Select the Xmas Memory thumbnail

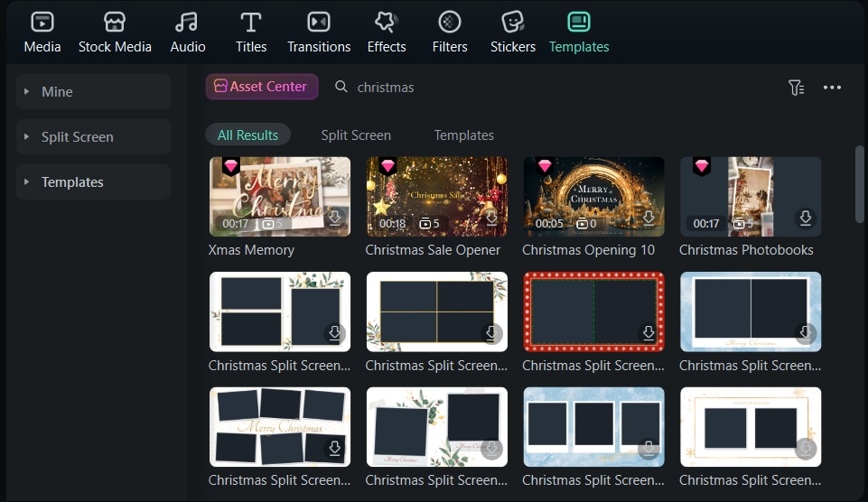280,197
